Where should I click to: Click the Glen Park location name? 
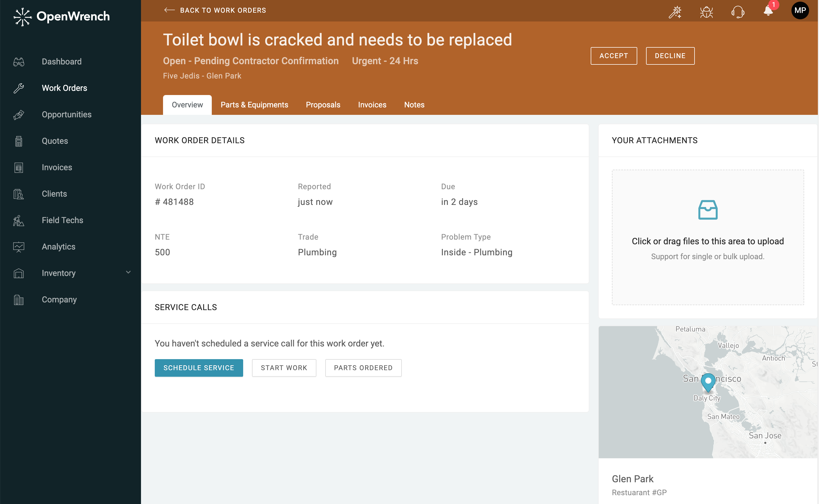(632, 479)
